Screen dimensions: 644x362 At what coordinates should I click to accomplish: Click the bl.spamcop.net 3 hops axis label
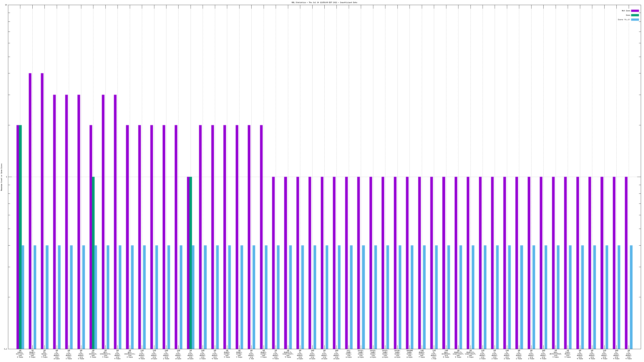tap(93, 354)
